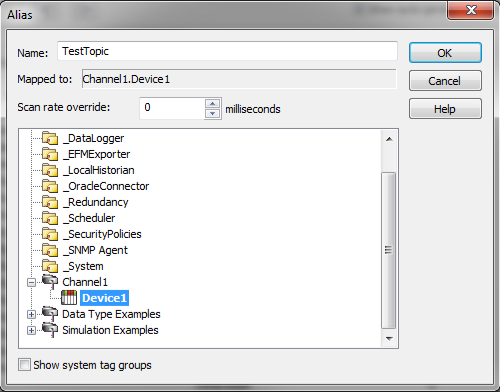Click the _OracleConnector folder icon
The height and width of the screenshot is (392, 500).
click(x=50, y=186)
